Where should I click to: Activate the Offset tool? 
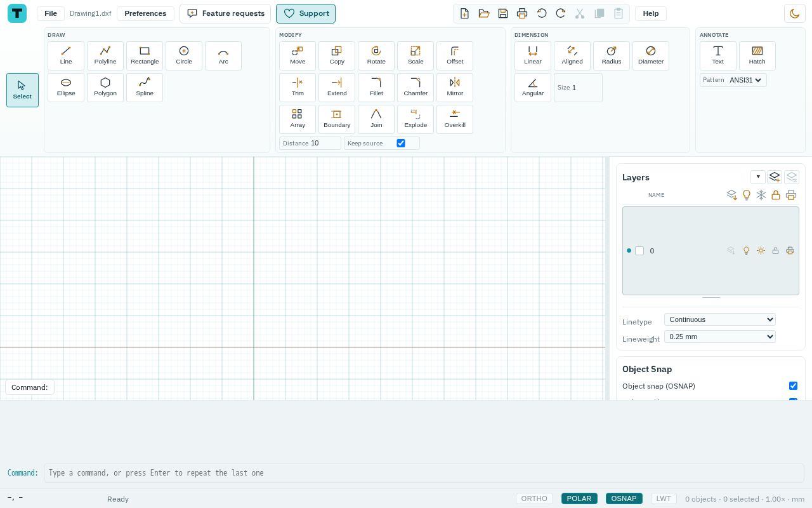(x=455, y=56)
